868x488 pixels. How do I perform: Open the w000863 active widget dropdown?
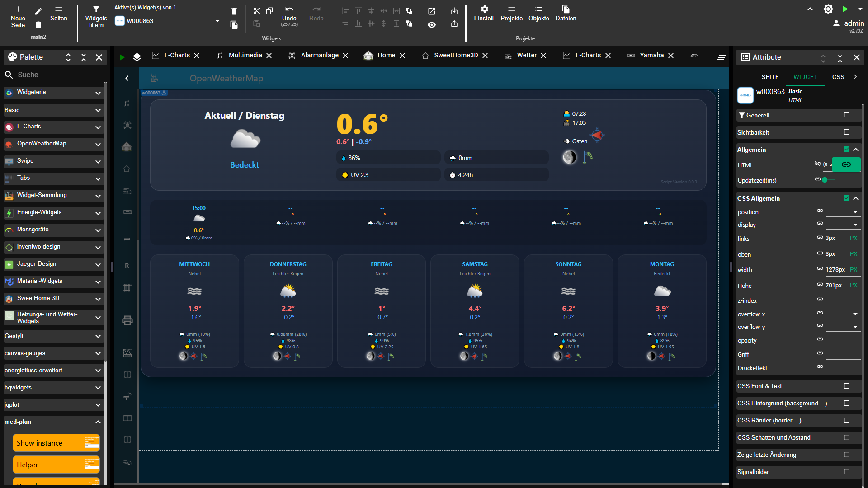coord(217,21)
